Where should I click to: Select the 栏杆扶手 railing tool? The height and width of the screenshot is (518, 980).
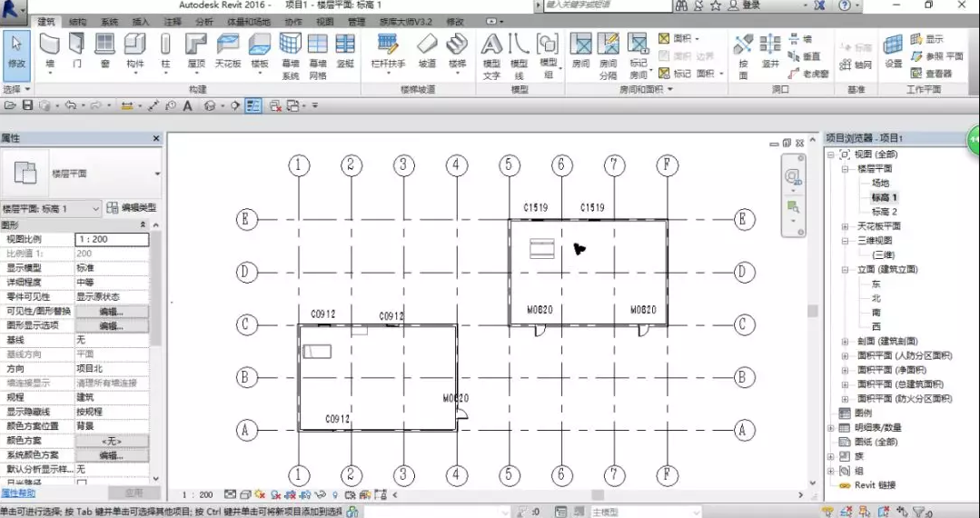(x=388, y=52)
